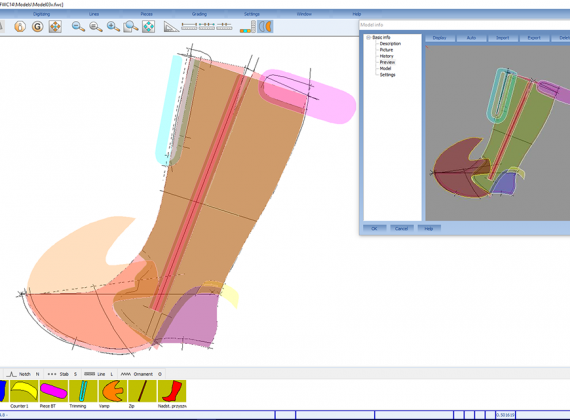Open the Lines menu

pos(94,14)
